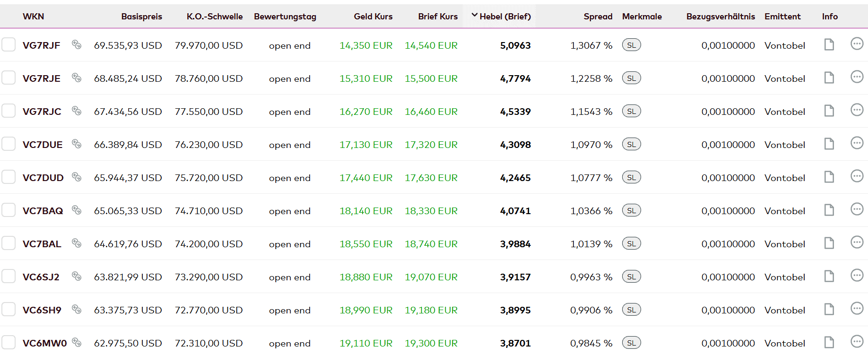868x355 pixels.
Task: Click Brief Kurs 19,070 EUR
Action: point(431,277)
